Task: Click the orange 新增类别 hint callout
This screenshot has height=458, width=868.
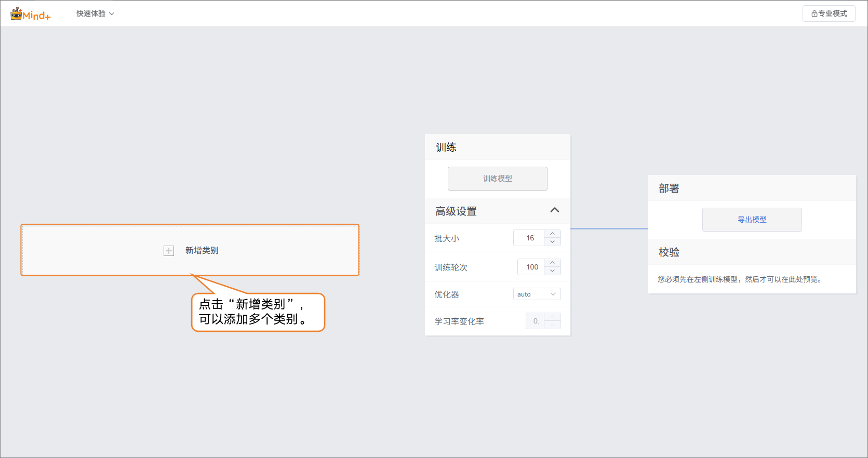Action: [x=258, y=312]
